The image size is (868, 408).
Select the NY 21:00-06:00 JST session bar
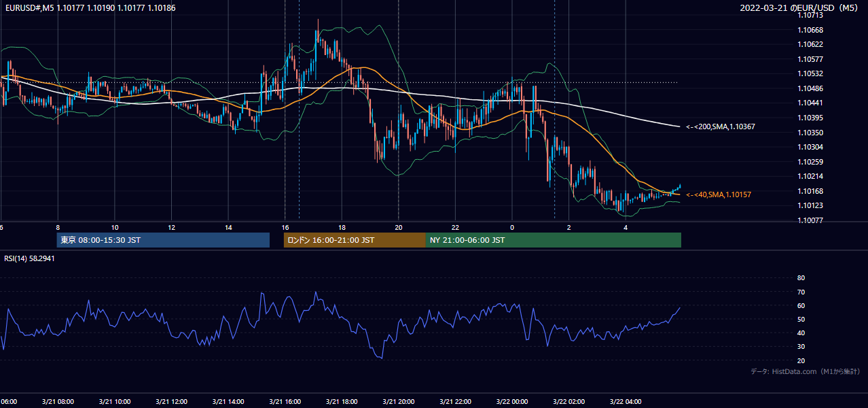point(554,240)
